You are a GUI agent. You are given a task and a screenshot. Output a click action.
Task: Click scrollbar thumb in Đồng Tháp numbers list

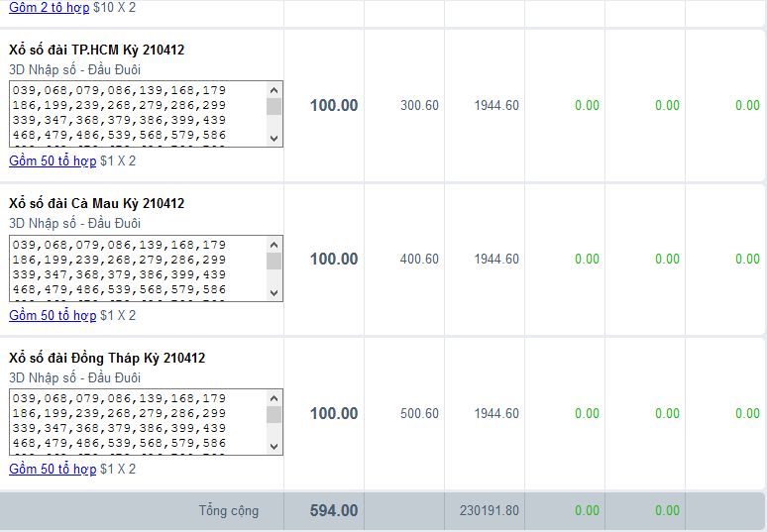pyautogui.click(x=274, y=415)
